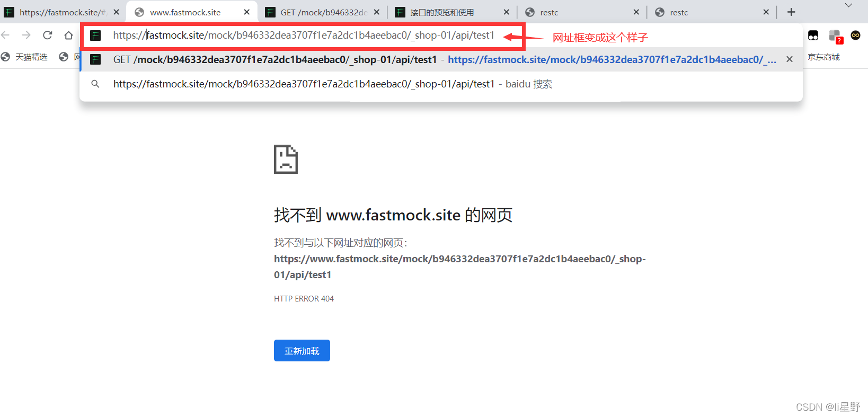The image size is (868, 417).
Task: Select the baidu 搜索 suggestion row
Action: tap(441, 84)
